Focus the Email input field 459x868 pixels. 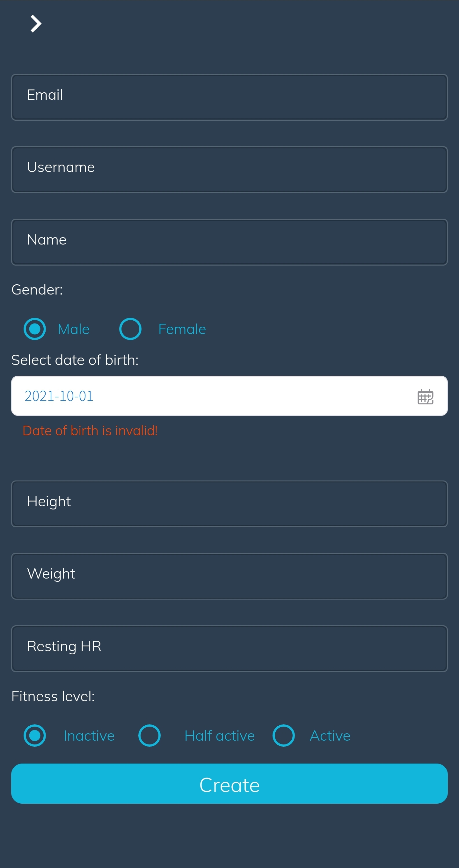pos(229,97)
